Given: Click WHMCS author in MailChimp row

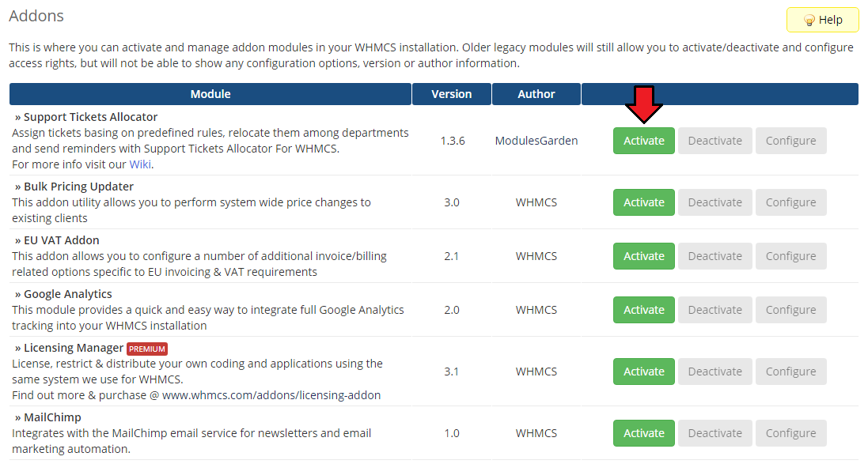Looking at the screenshot, I should tap(536, 433).
